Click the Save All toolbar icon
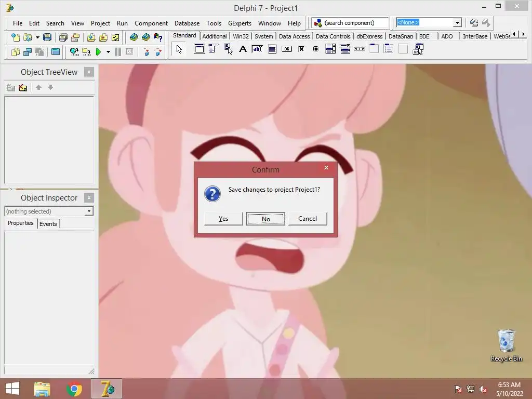This screenshot has height=399, width=532. (63, 37)
